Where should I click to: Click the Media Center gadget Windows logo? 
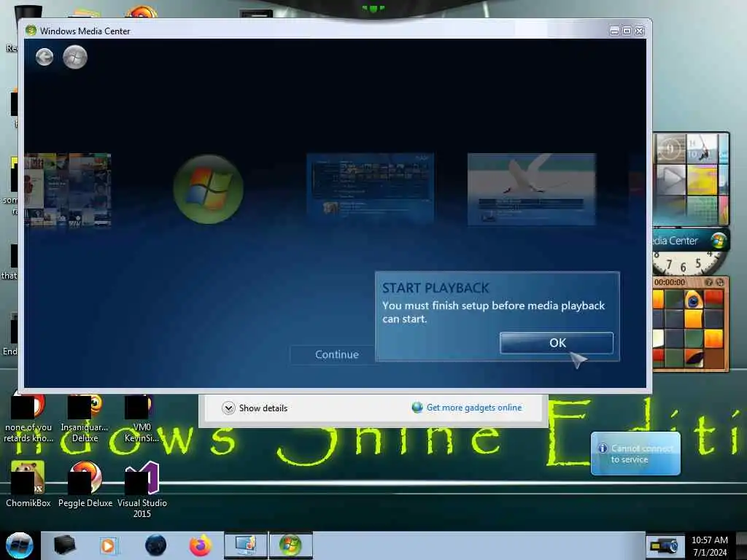tap(719, 240)
